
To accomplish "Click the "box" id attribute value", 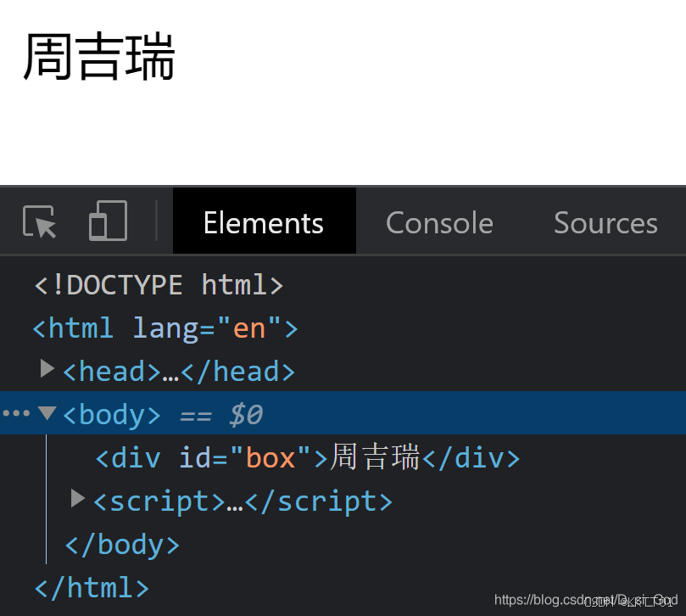I will [x=270, y=457].
